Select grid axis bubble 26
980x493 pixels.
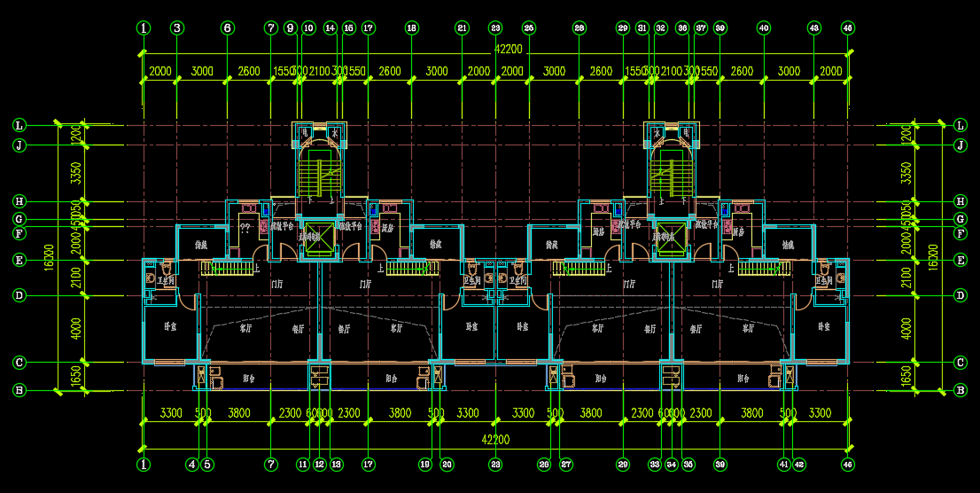(x=544, y=465)
